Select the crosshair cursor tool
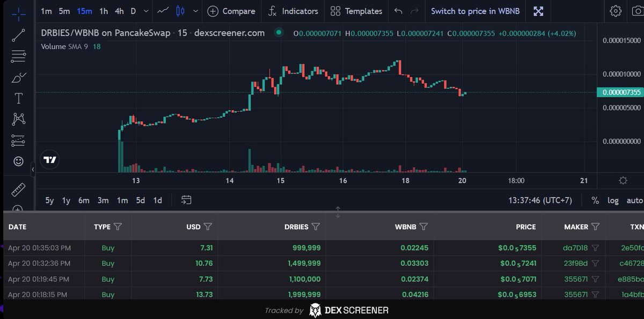644x319 pixels. coord(18,14)
